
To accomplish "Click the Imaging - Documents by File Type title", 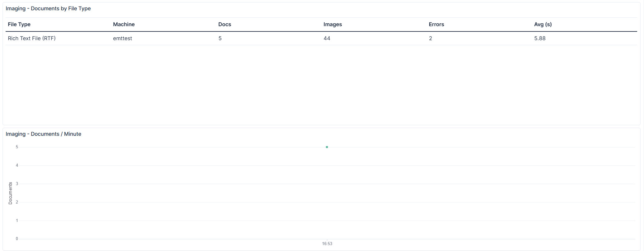I will (48, 8).
